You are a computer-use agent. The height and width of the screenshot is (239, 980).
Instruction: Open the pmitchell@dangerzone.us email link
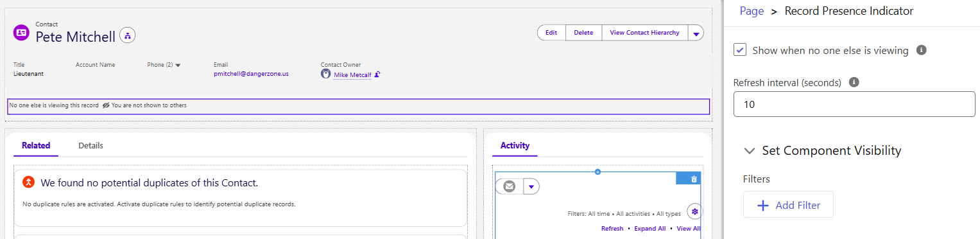pos(251,74)
